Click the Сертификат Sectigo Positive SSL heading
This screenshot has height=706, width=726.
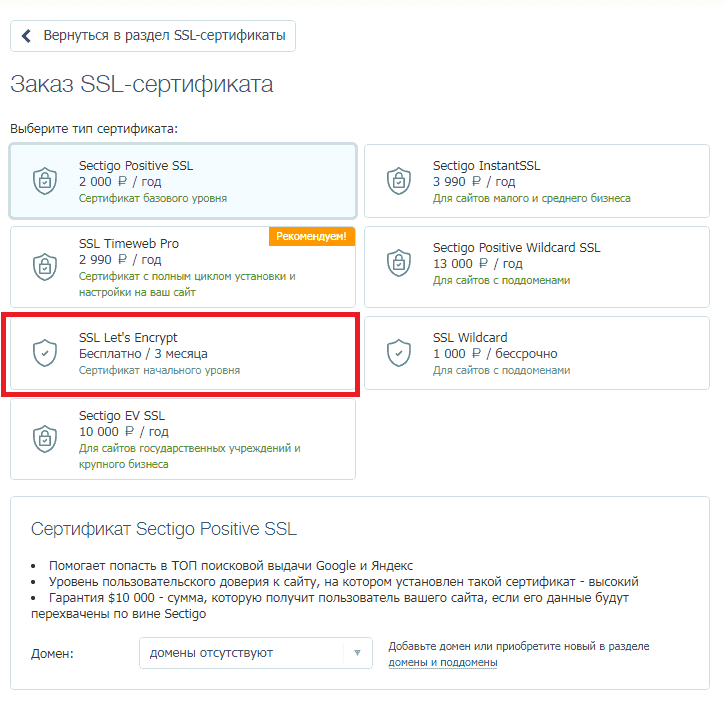click(x=164, y=529)
